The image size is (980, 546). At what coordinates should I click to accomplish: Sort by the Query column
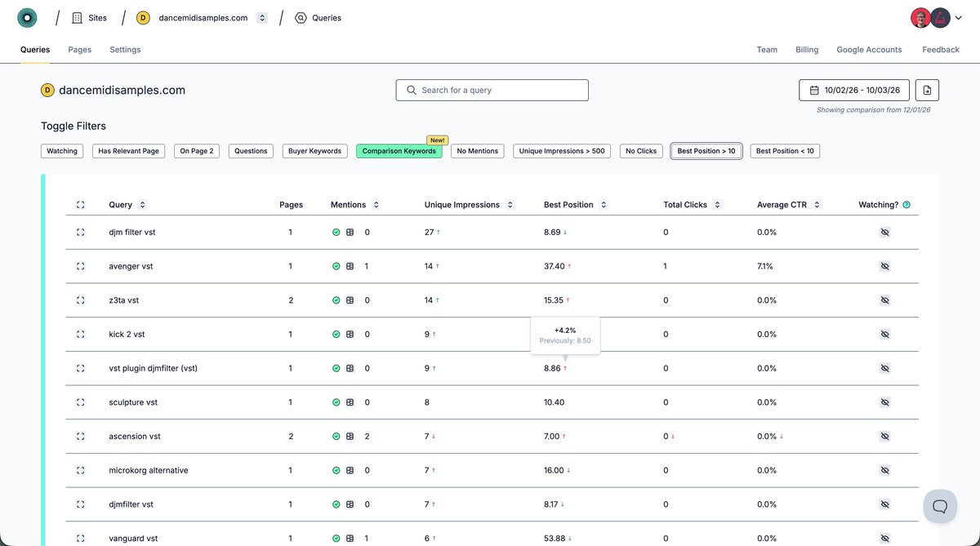pyautogui.click(x=143, y=205)
